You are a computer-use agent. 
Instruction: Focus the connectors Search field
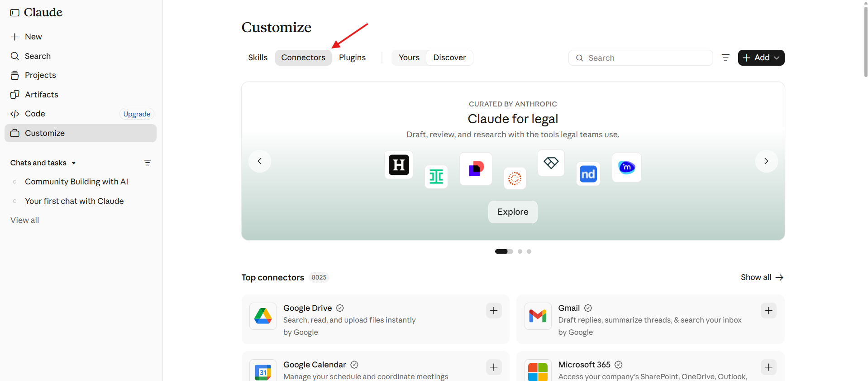point(641,58)
